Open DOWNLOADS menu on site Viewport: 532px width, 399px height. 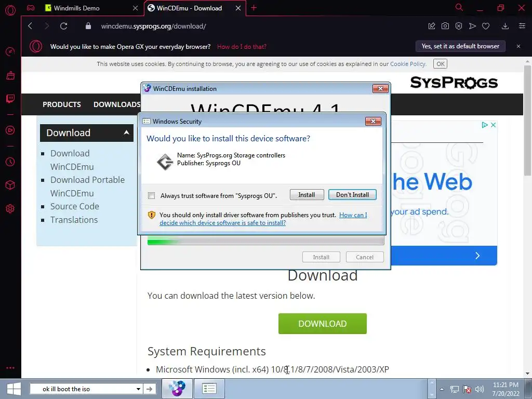tap(117, 104)
